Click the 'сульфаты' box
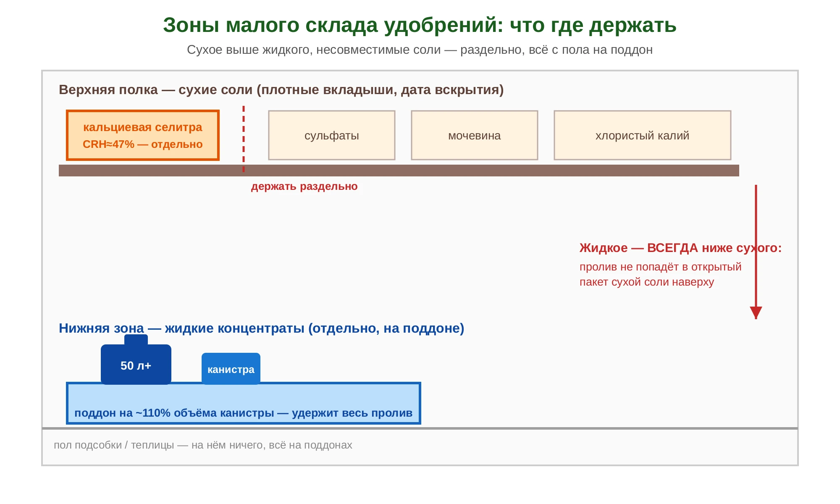This screenshot has height=504, width=840. tap(332, 135)
